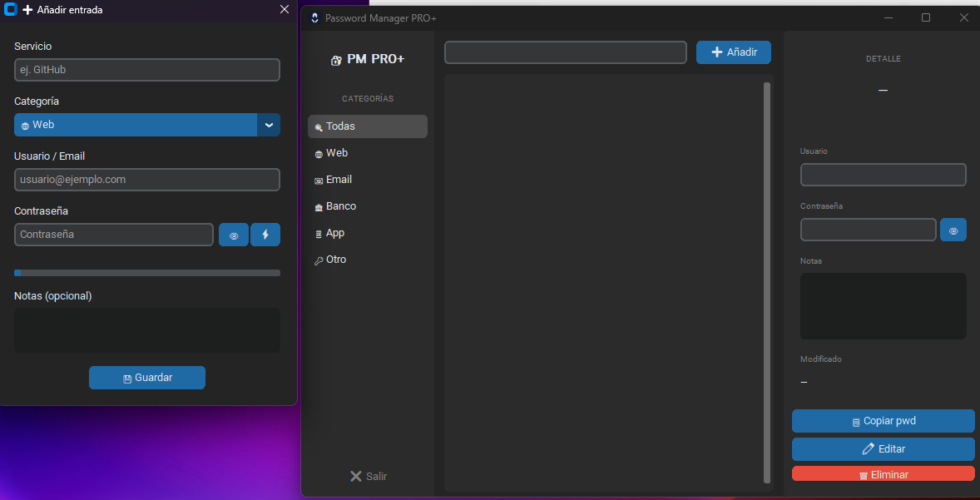Filter by the Web category in sidebar
The height and width of the screenshot is (500, 980).
click(x=368, y=153)
